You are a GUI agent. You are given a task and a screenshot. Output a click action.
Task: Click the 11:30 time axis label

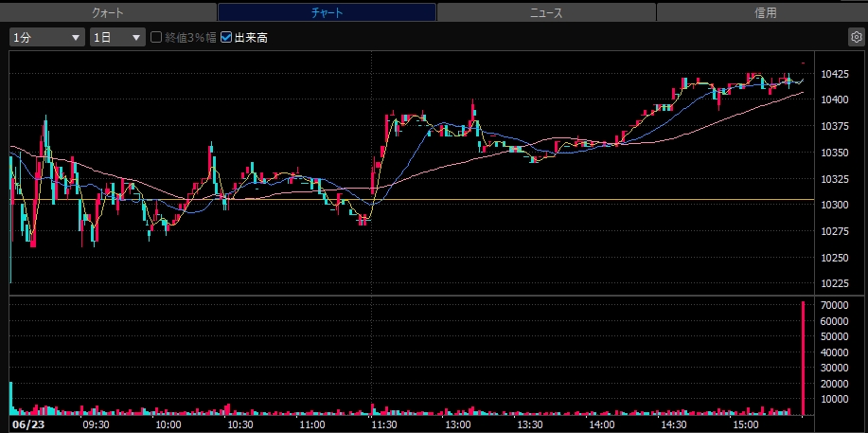click(x=384, y=424)
